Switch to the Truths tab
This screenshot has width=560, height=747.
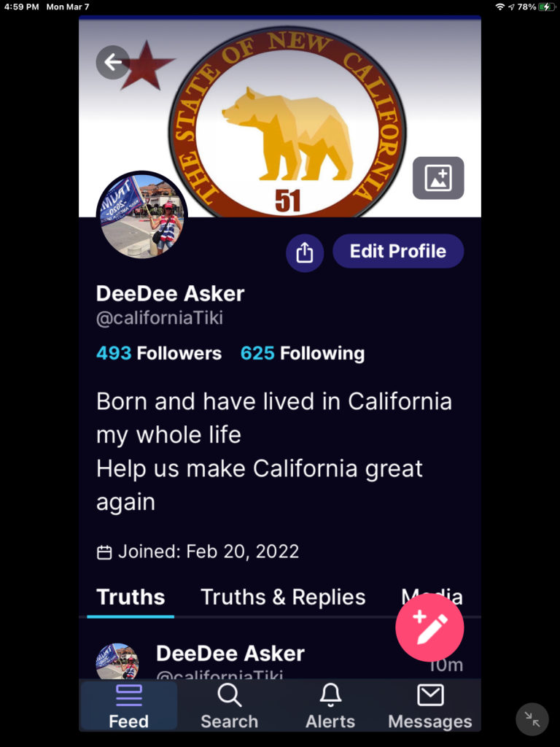tap(131, 597)
